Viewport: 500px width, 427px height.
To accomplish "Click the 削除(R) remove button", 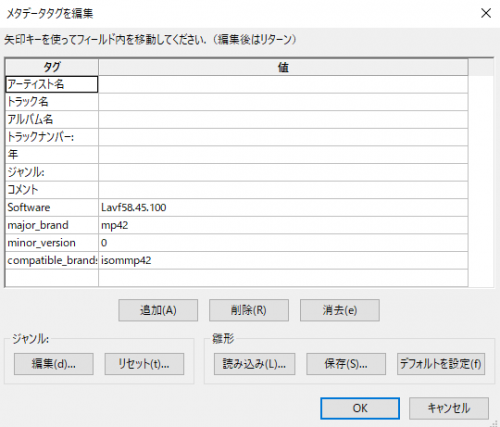I will [x=249, y=310].
